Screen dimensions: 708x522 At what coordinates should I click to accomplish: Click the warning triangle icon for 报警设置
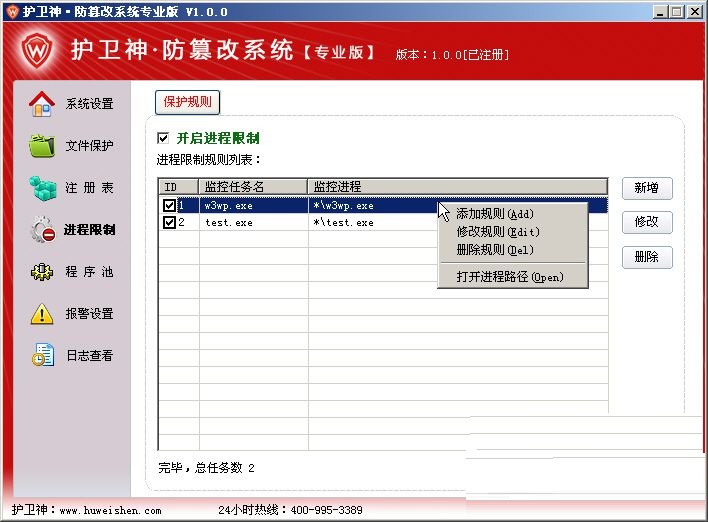point(41,314)
